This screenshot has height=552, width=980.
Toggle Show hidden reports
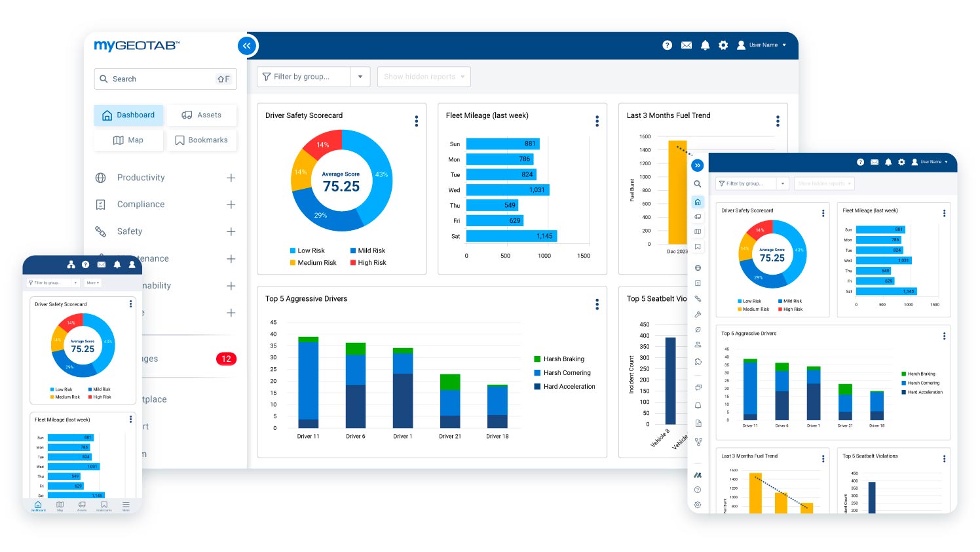(423, 77)
